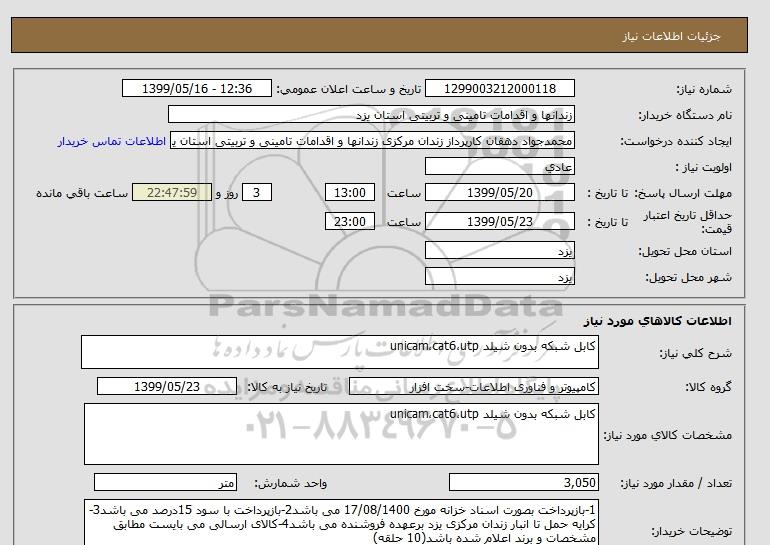Click the گروه کالا label
Screen dimensions: 770x545
[x=708, y=387]
